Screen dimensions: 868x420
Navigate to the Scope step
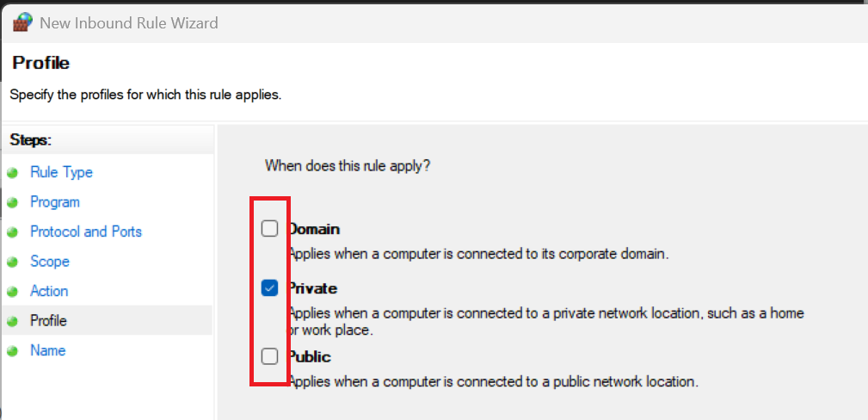point(50,262)
